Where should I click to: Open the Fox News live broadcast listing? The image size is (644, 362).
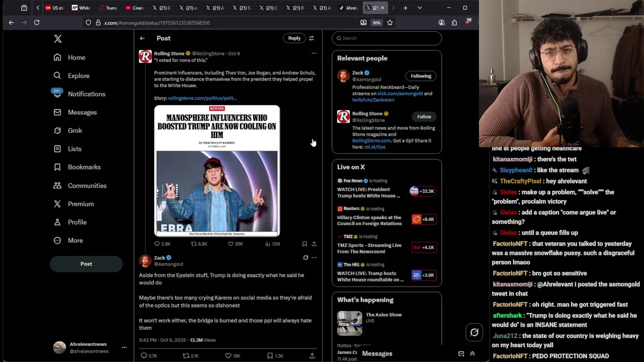coord(386,189)
